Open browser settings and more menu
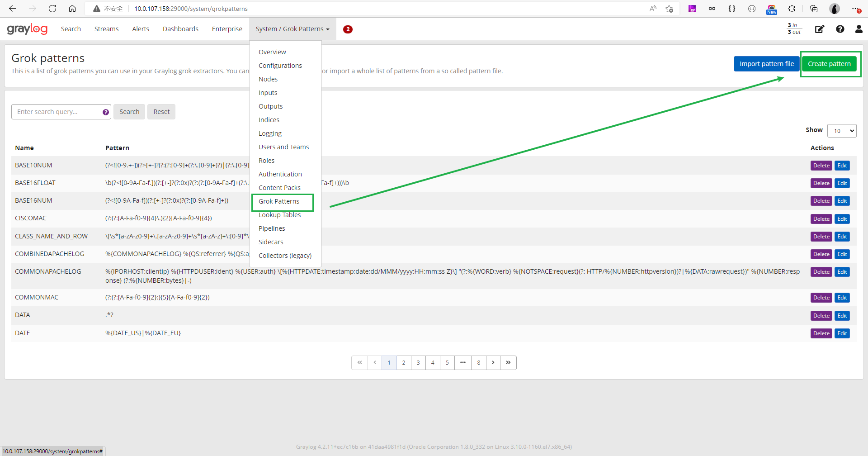 856,9
